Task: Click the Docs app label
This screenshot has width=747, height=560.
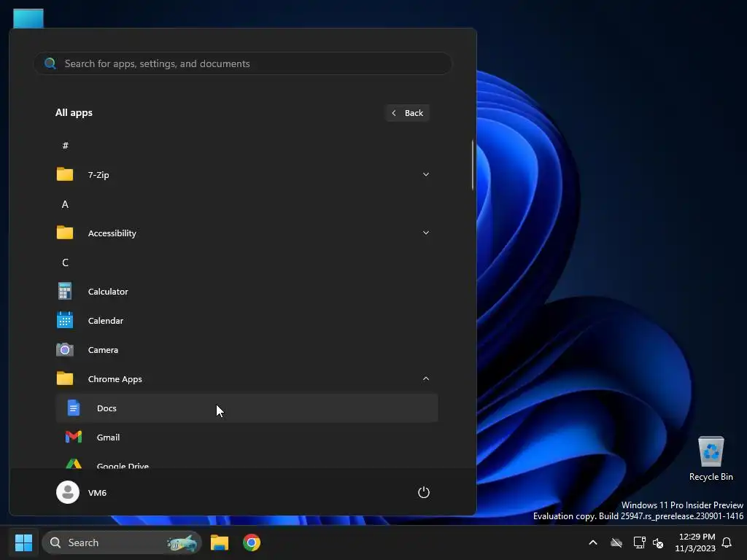Action: coord(107,408)
